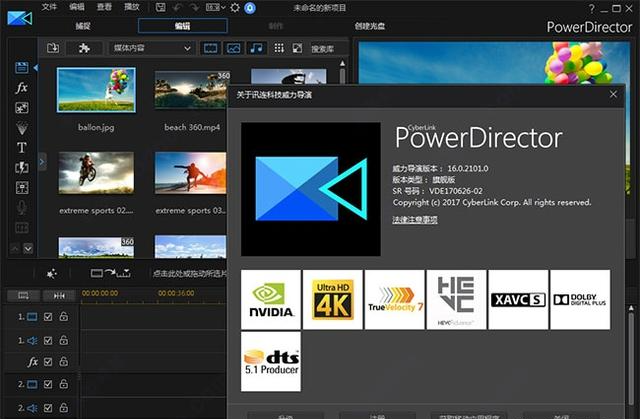Image resolution: width=640 pixels, height=419 pixels.
Task: Open the Title Room (T icon)
Action: pos(22,147)
